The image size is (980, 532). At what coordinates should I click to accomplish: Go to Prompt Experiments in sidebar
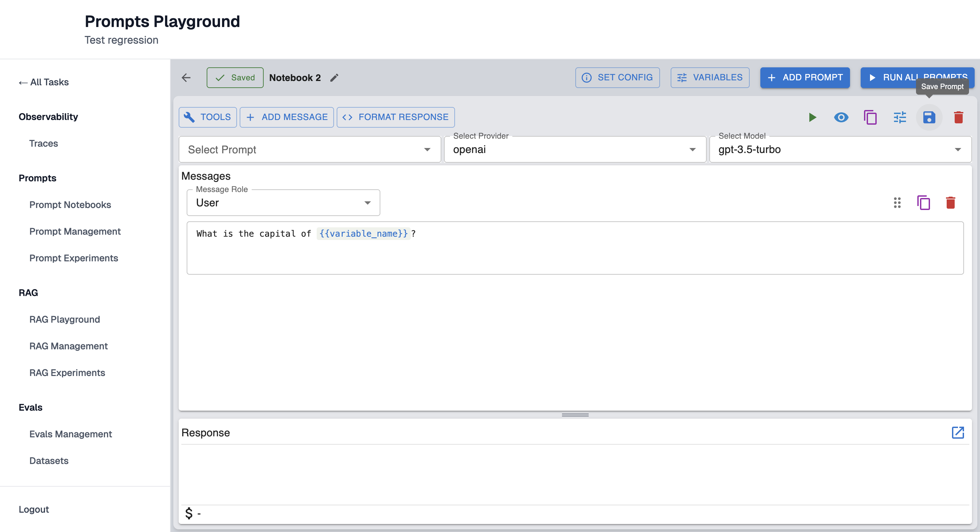pyautogui.click(x=73, y=258)
